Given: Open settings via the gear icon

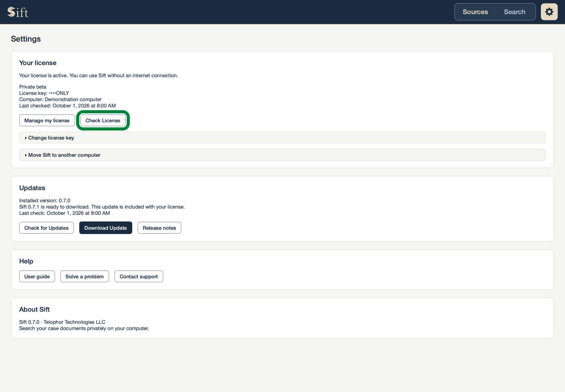Looking at the screenshot, I should coord(549,12).
